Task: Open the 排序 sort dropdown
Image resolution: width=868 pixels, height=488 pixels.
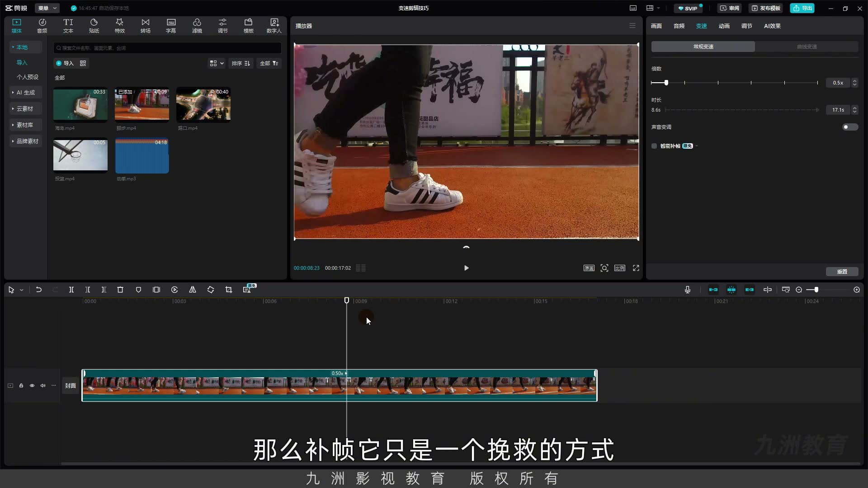Action: point(241,63)
